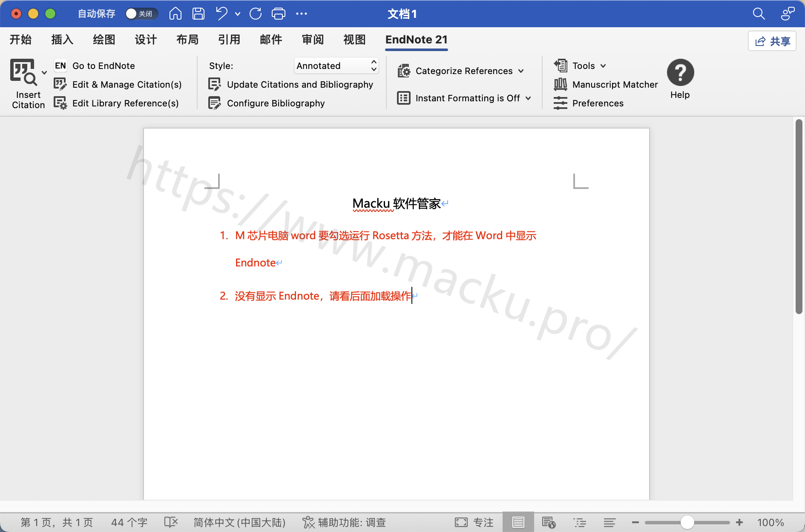Viewport: 805px width, 532px height.
Task: Select the Print Layout view icon
Action: pos(518,522)
